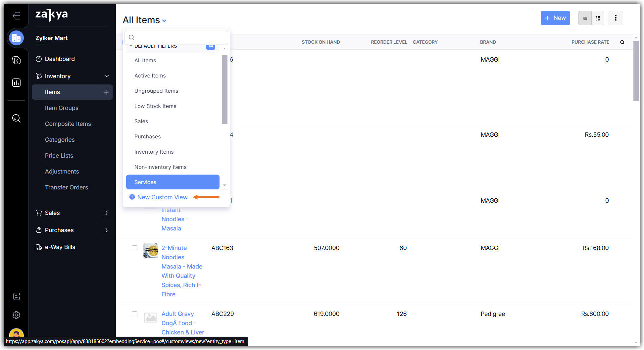The image size is (644, 350).
Task: Switch to list view layout
Action: click(585, 18)
